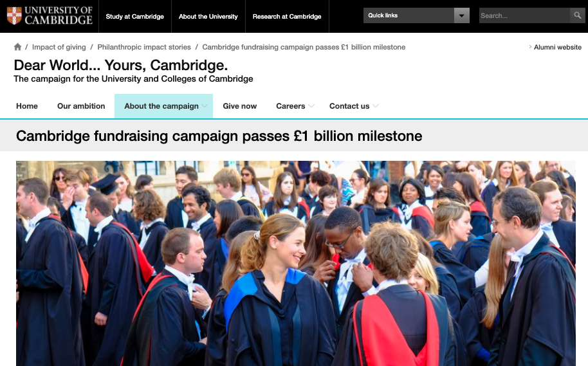Click the home icon in breadcrumb
588x366 pixels.
(17, 47)
